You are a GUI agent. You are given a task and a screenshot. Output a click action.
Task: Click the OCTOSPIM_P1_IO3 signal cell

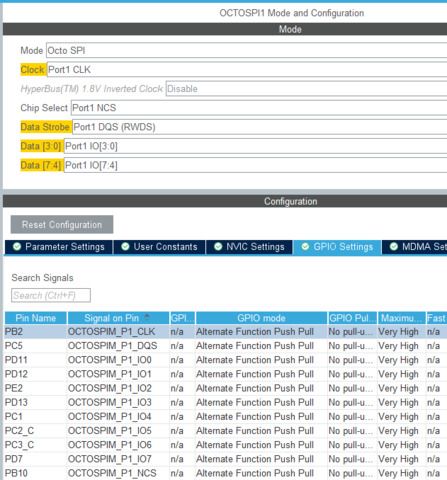click(118, 402)
